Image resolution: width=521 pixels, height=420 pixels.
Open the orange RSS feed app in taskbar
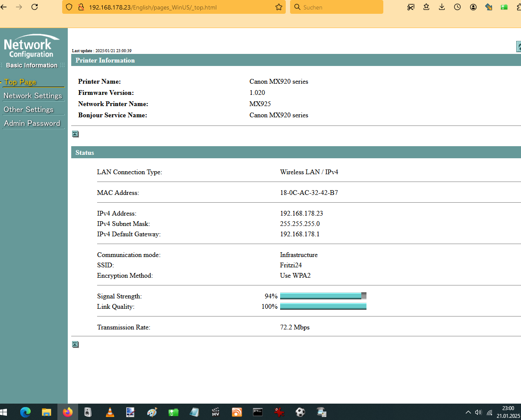pos(237,412)
